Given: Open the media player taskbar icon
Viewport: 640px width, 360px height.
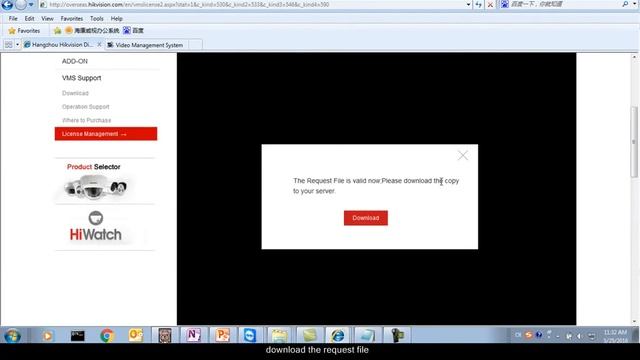Looking at the screenshot, I should click(47, 336).
